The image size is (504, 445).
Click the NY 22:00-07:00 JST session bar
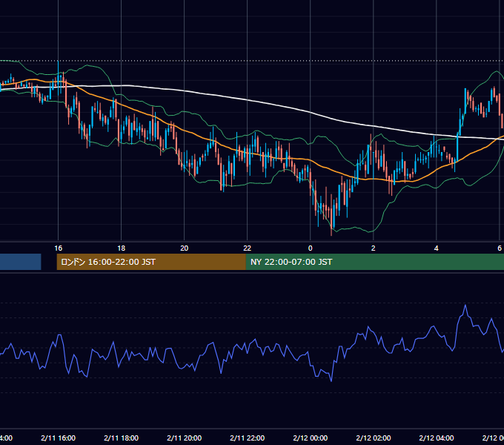click(x=375, y=262)
